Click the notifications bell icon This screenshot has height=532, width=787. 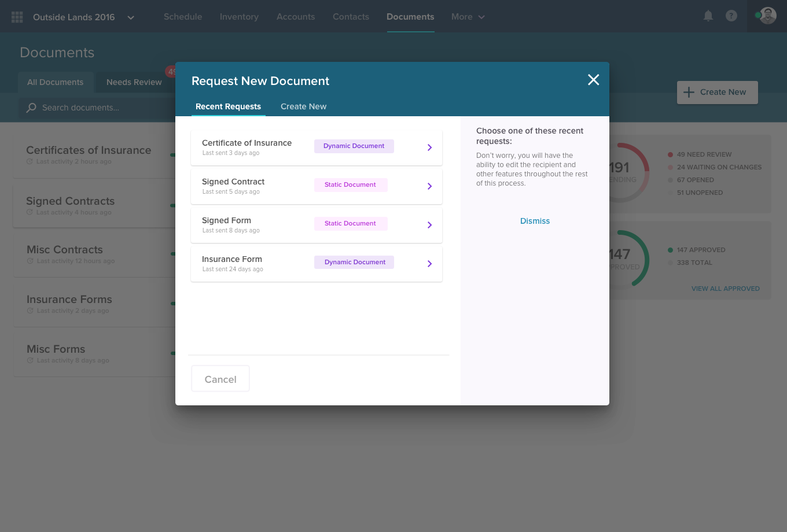click(708, 16)
